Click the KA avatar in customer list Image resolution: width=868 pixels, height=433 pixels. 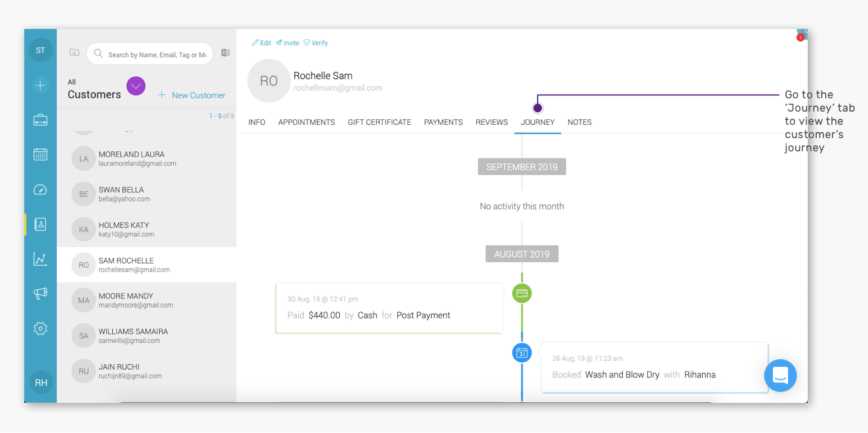click(x=84, y=229)
